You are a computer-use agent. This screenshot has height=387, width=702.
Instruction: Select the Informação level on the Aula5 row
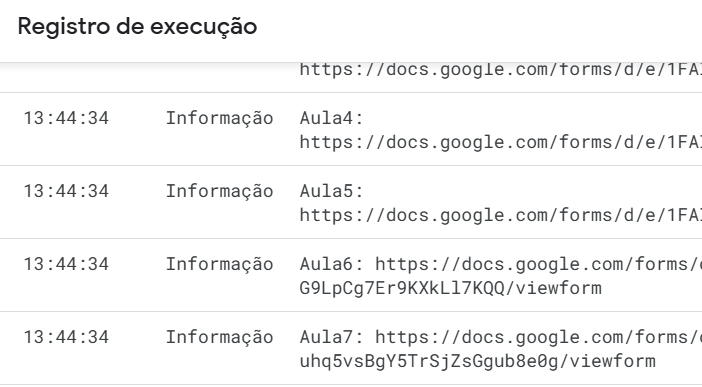[219, 192]
